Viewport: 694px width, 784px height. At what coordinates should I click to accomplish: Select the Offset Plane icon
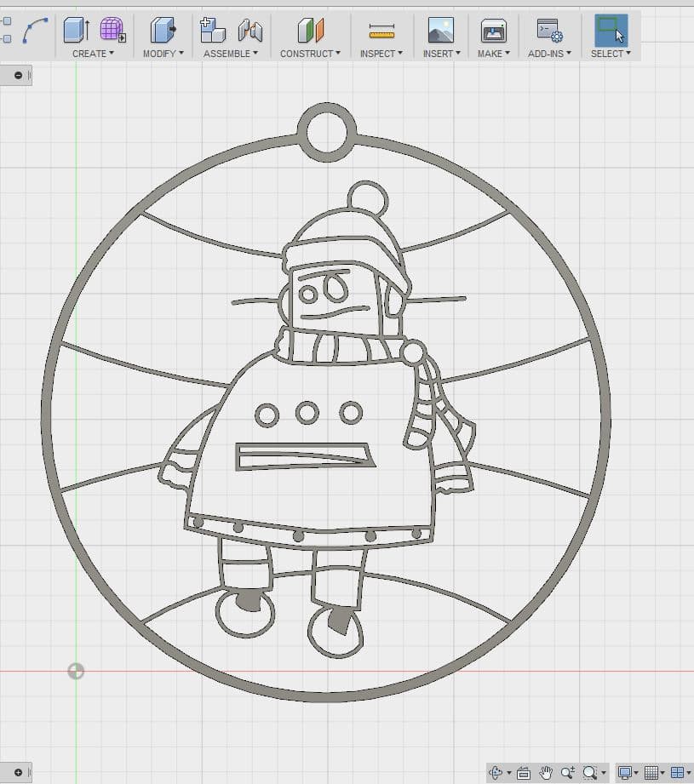pyautogui.click(x=310, y=31)
